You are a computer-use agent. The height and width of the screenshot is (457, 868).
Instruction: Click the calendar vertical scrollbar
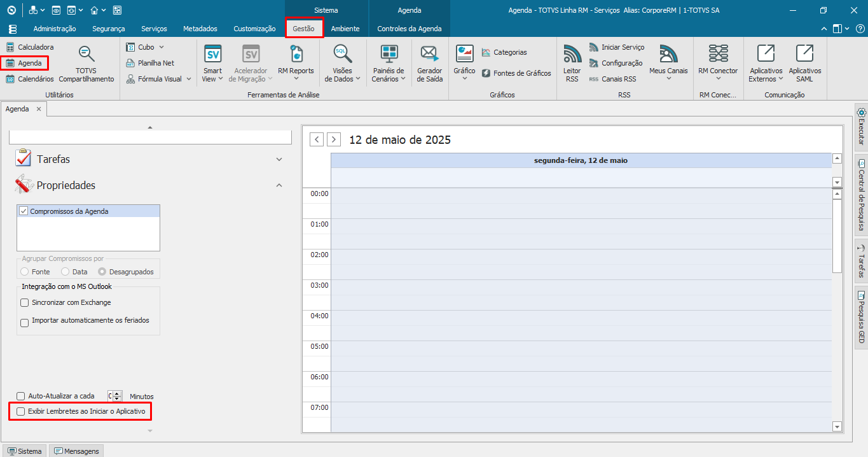(x=837, y=236)
